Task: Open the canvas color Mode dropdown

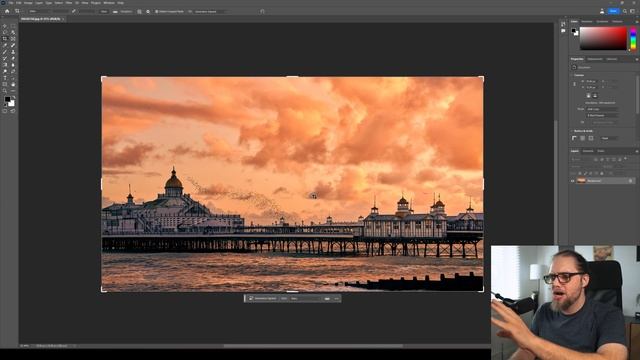Action: (x=602, y=109)
